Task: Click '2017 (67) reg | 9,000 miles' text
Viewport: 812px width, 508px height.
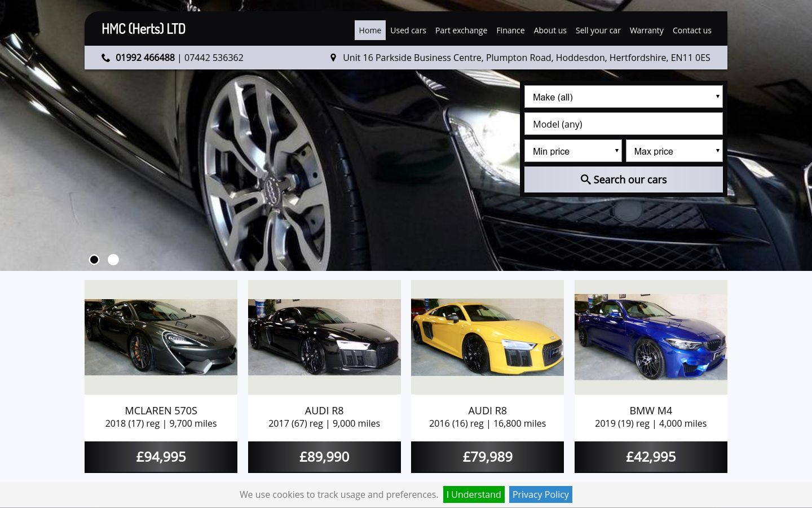Action: pos(324,423)
